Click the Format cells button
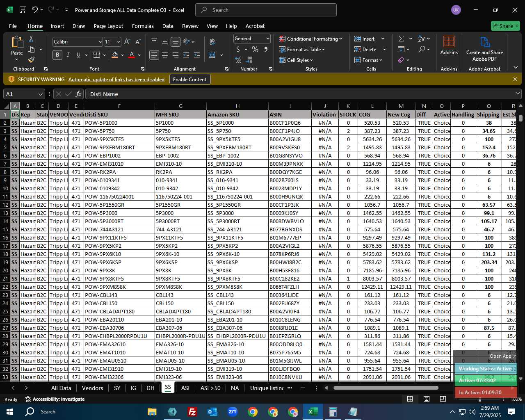 (368, 60)
